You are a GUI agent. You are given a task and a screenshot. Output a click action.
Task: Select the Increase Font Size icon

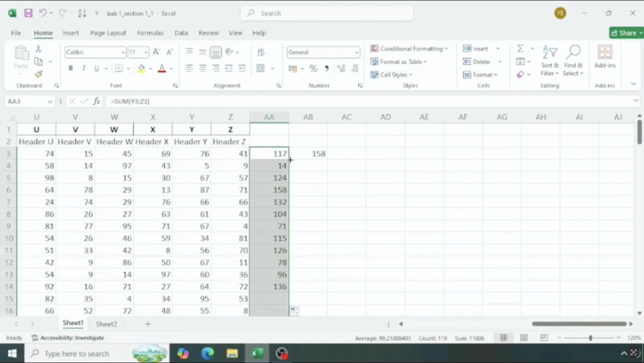click(156, 52)
